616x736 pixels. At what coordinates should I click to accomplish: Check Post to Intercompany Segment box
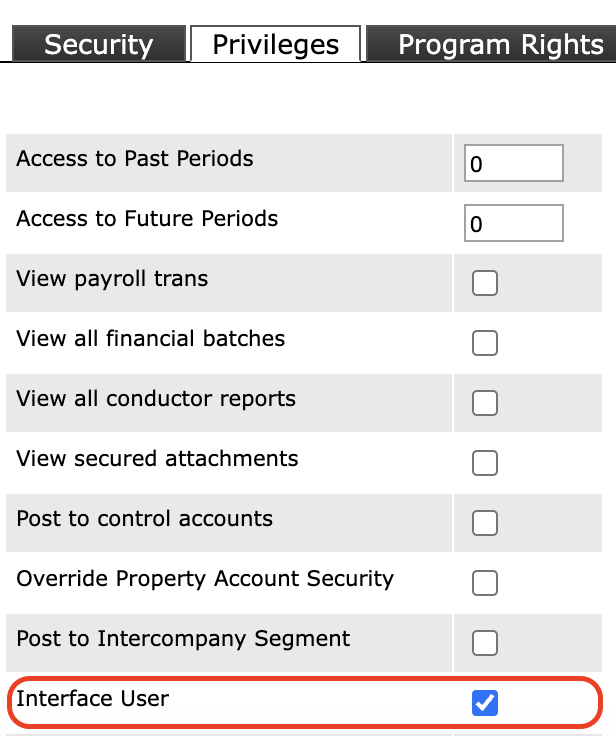(485, 643)
